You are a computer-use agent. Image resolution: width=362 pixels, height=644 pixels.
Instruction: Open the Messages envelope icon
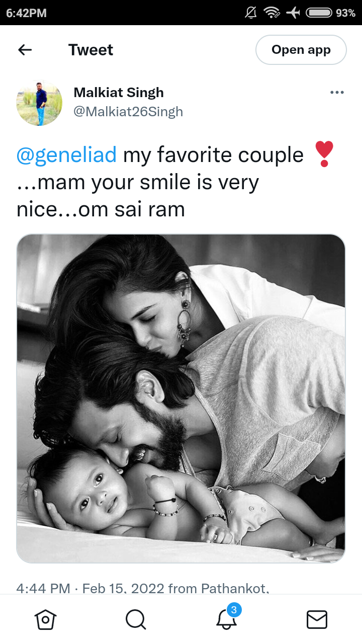[x=317, y=619]
